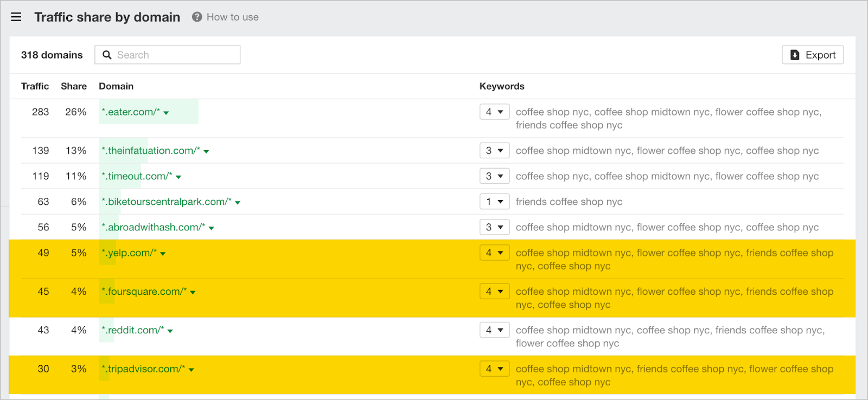Select the traffic value 119

coord(41,176)
